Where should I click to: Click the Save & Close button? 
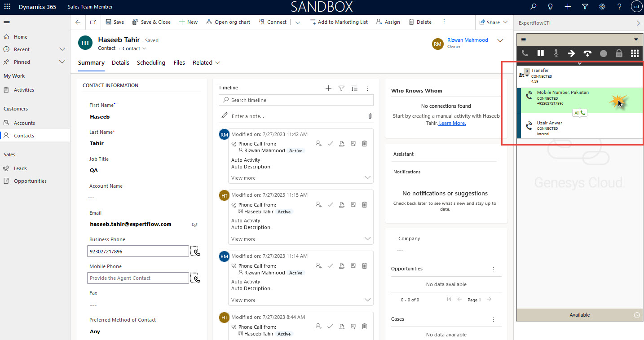pyautogui.click(x=151, y=22)
